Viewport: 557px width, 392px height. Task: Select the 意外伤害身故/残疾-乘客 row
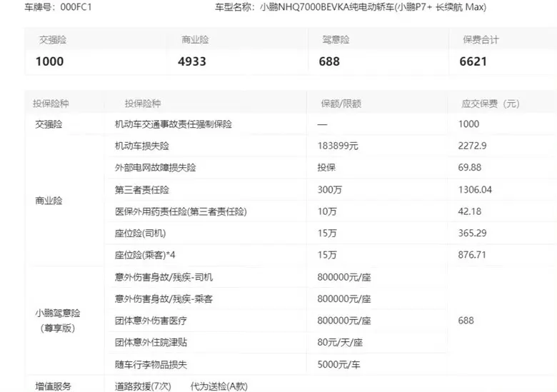(164, 299)
